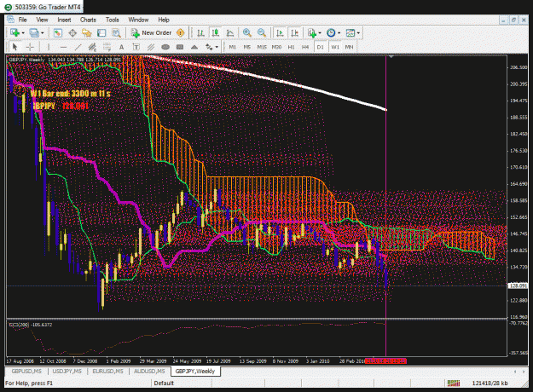The height and width of the screenshot is (392, 533).
Task: Select the Triangle drawing tool
Action: click(194, 47)
